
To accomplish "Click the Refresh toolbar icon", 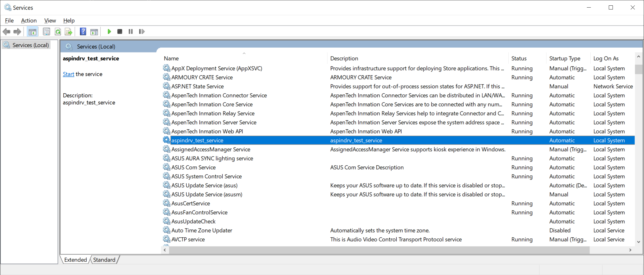I will (x=58, y=32).
